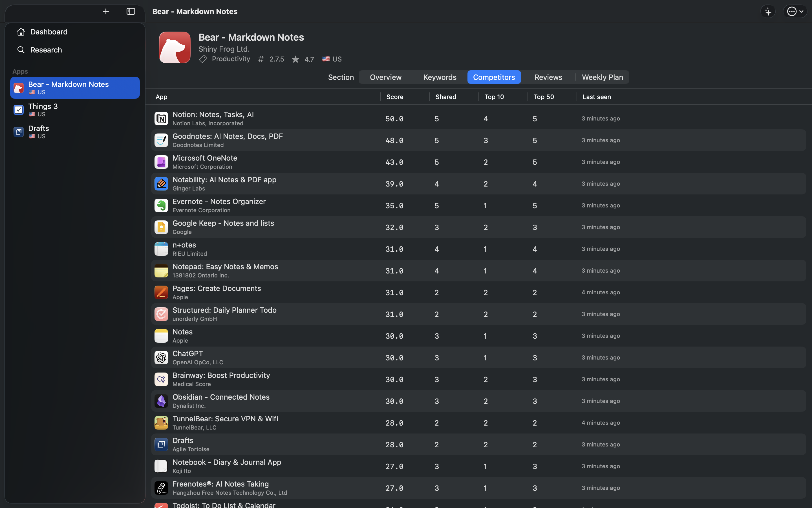Click the Brainway app icon
This screenshot has height=508, width=812.
pos(161,379)
